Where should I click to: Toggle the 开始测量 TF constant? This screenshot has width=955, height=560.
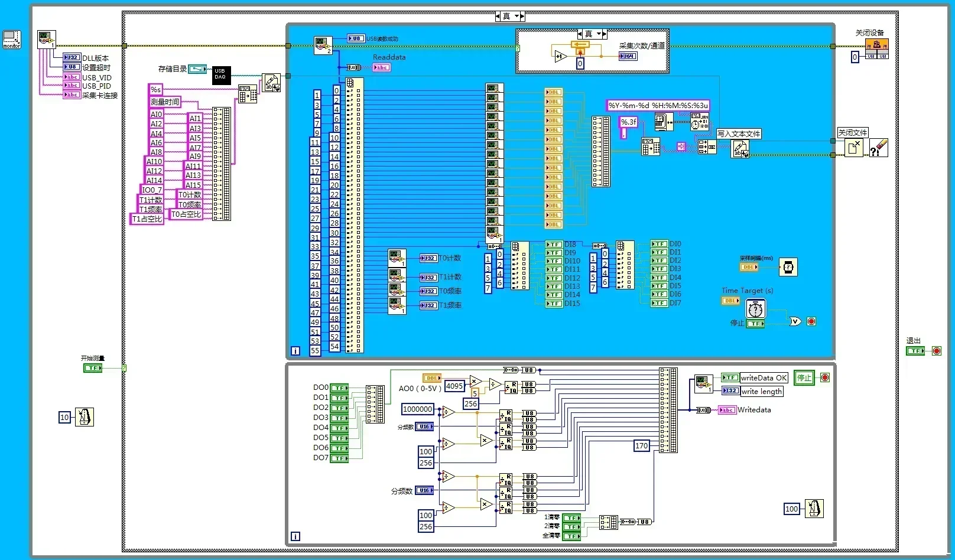coord(93,367)
